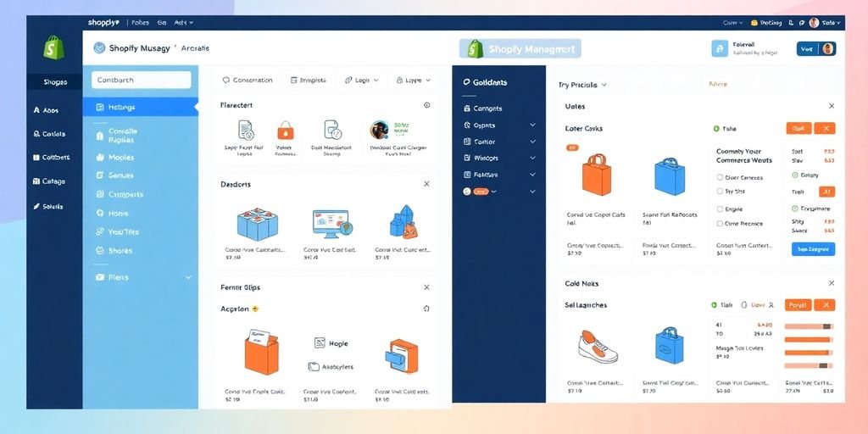Click the bottom orange progress bar in Sellagnches
The width and height of the screenshot is (868, 434).
click(809, 366)
